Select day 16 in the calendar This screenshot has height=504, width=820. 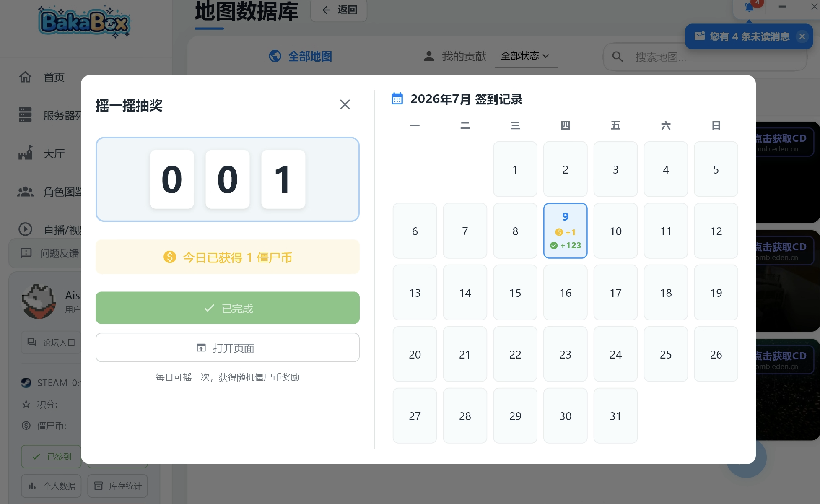[565, 292]
